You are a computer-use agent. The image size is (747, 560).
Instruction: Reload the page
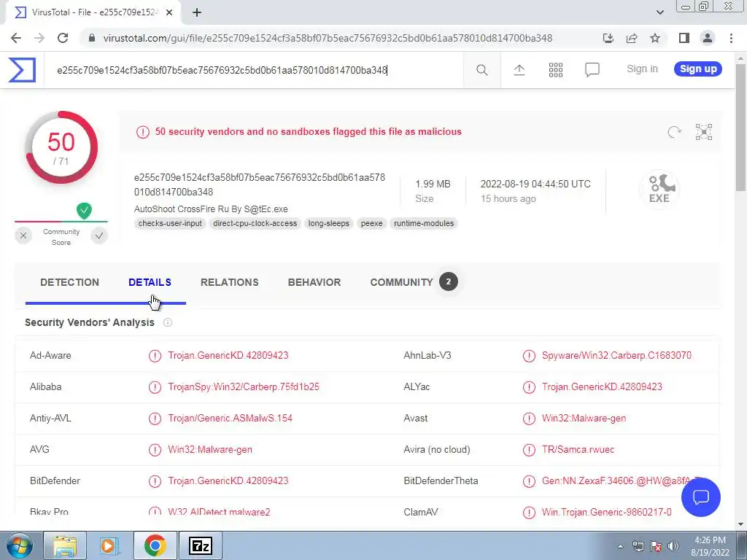tap(63, 38)
